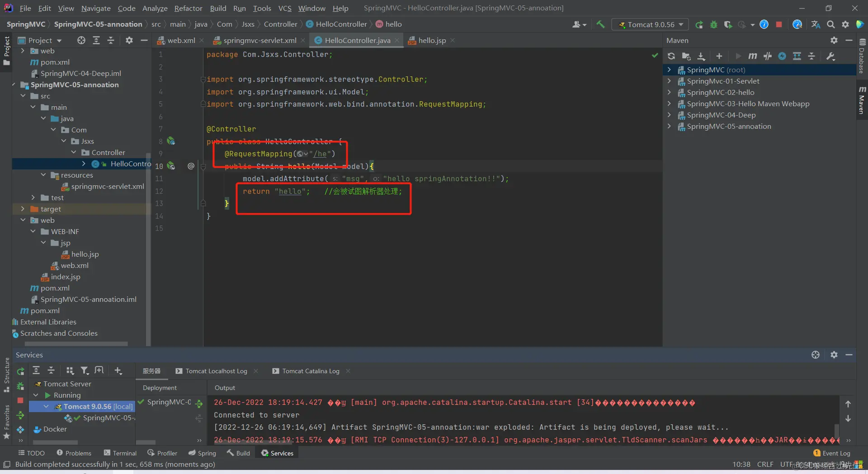Execute Maven goal with m icon

click(x=753, y=56)
